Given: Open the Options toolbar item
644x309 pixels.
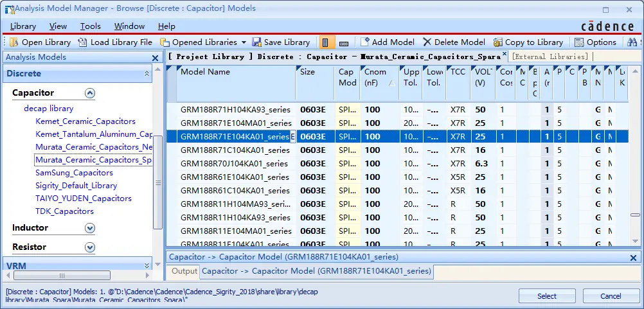Looking at the screenshot, I should pyautogui.click(x=595, y=42).
